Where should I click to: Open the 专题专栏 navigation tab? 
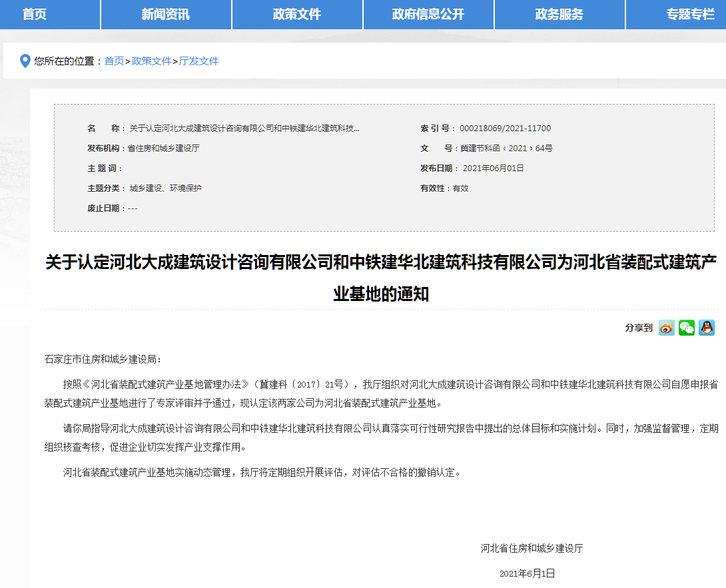[690, 14]
